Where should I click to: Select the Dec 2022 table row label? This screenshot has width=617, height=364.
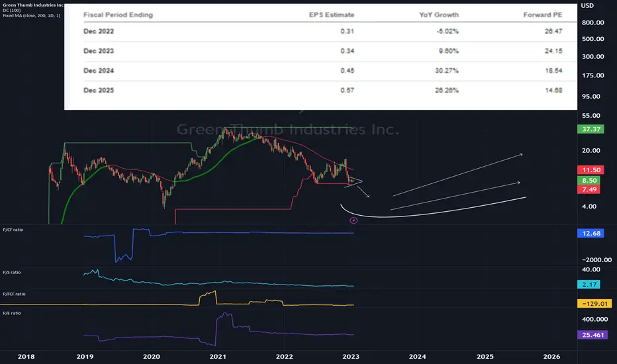tap(99, 31)
